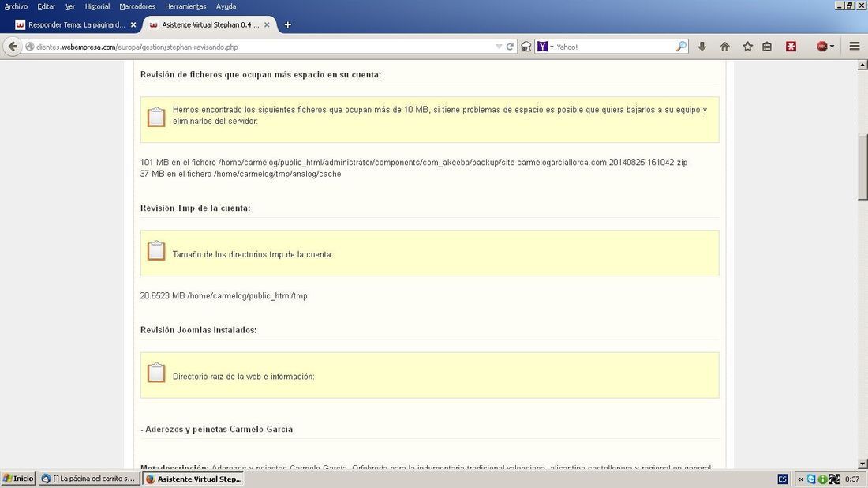Viewport: 868px width, 488px height.
Task: Click the Yahoo search input field
Action: 615,47
